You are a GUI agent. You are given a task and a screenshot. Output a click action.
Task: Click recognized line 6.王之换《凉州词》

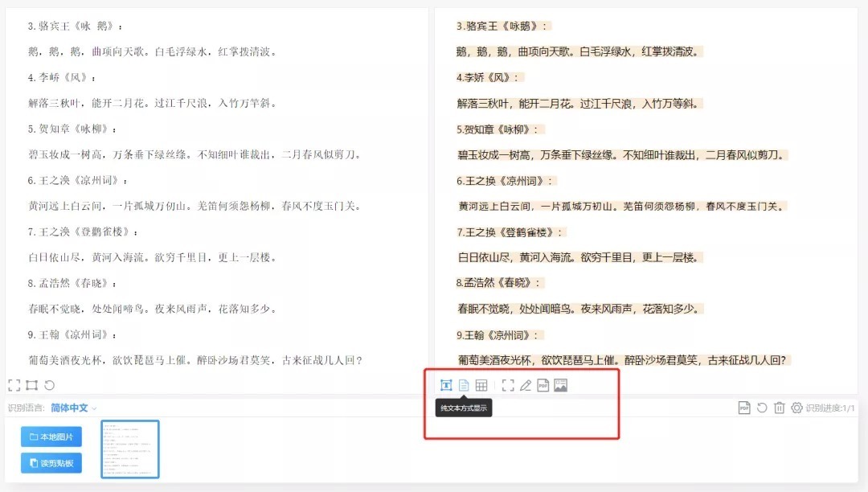coord(506,181)
